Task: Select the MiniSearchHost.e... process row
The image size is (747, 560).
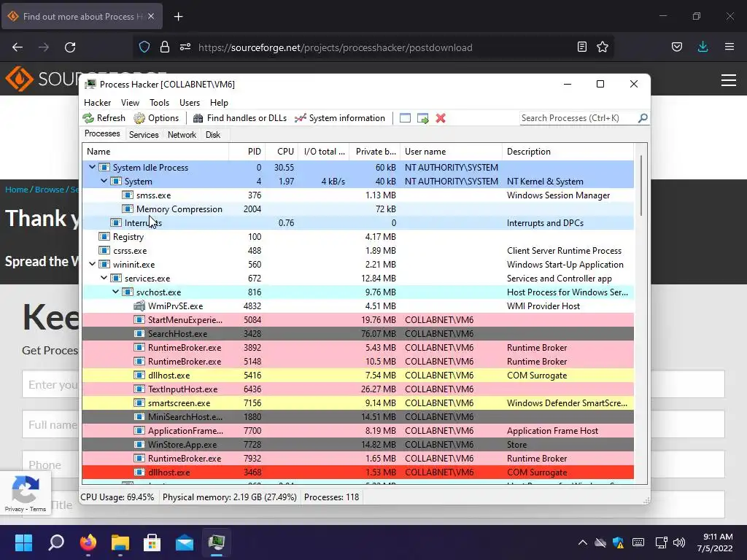Action: point(357,416)
